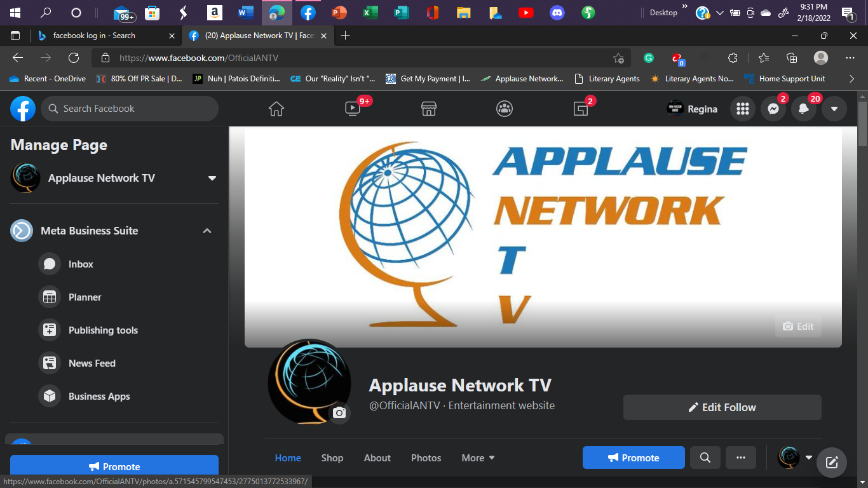Switch to facebook log in - Search tab

(105, 36)
